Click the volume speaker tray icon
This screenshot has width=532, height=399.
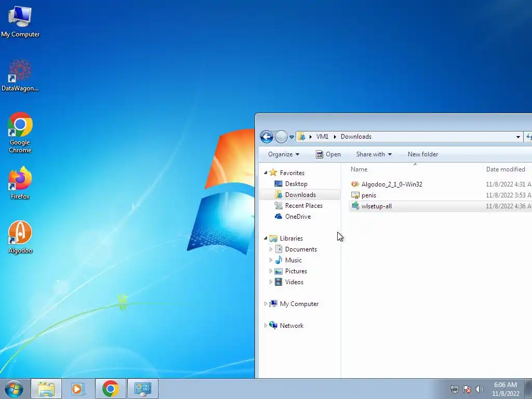point(479,389)
